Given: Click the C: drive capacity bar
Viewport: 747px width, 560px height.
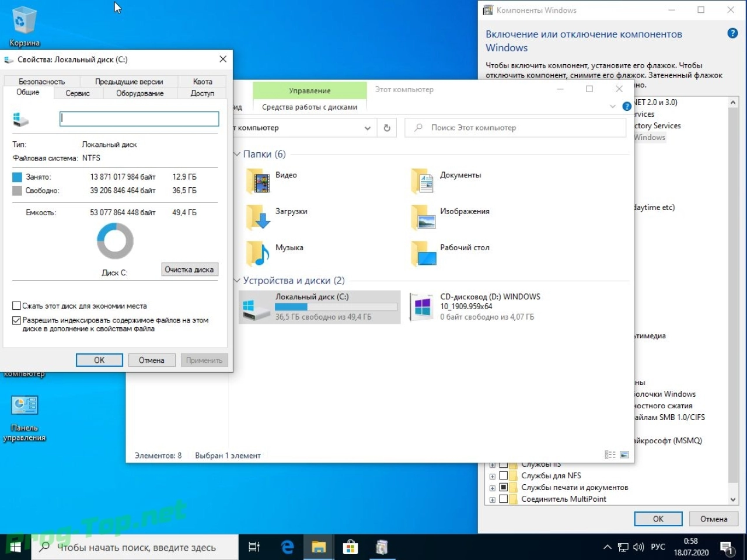Looking at the screenshot, I should point(336,307).
